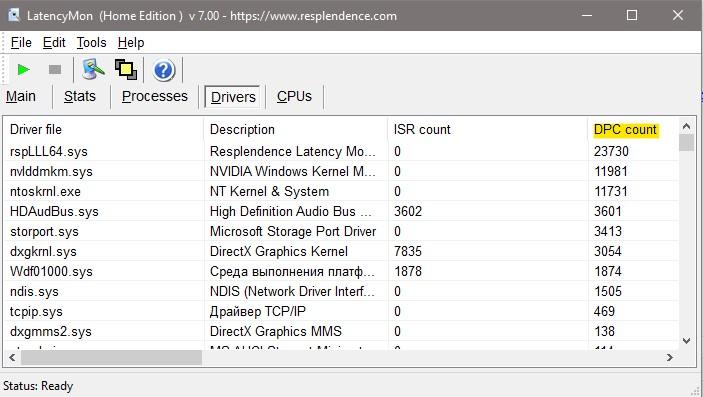Switch to the Processes tab
The width and height of the screenshot is (703, 397).
tap(155, 96)
